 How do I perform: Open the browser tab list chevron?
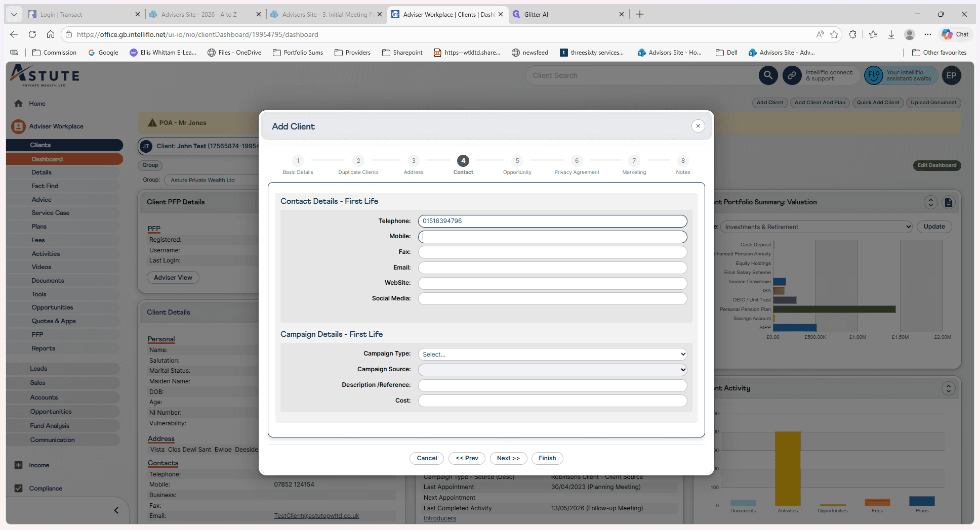point(14,14)
